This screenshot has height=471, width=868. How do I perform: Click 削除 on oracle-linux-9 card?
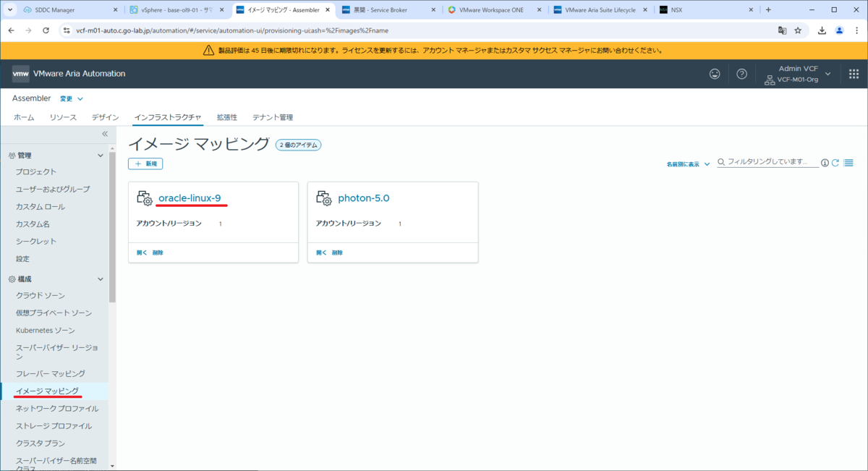158,253
